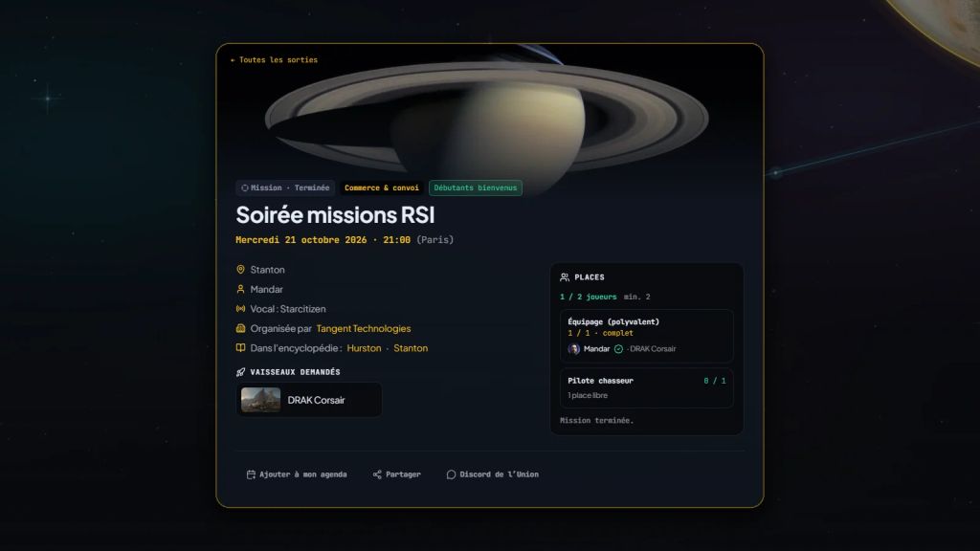Click the encyclopedia book icon
This screenshot has width=980, height=551.
tap(240, 348)
